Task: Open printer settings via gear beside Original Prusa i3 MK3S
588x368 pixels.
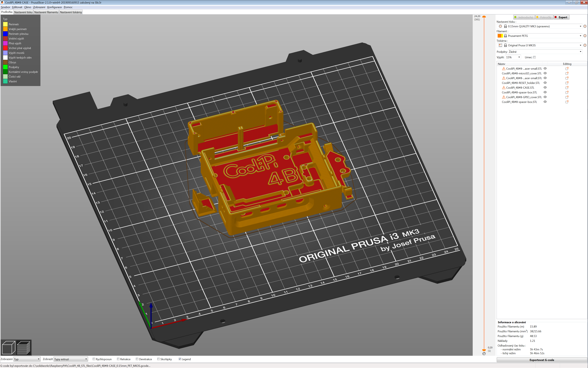Action: pyautogui.click(x=585, y=45)
